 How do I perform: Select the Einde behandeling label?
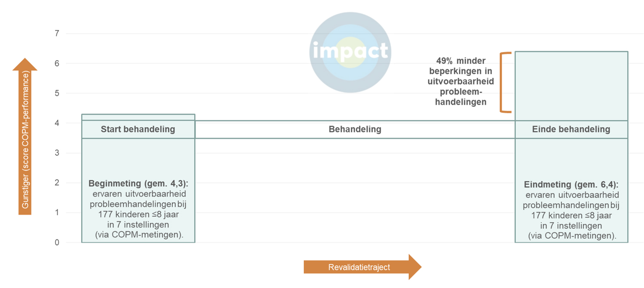pyautogui.click(x=571, y=129)
